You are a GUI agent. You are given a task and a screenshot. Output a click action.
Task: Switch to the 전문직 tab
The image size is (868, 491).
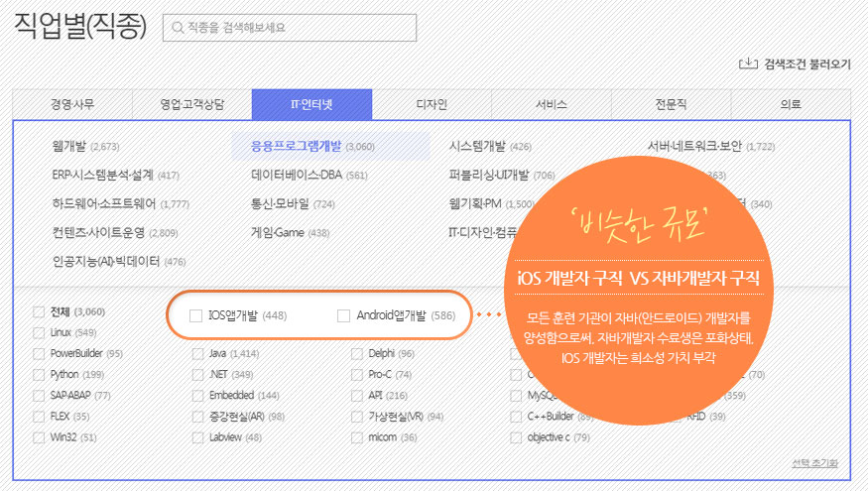click(671, 104)
